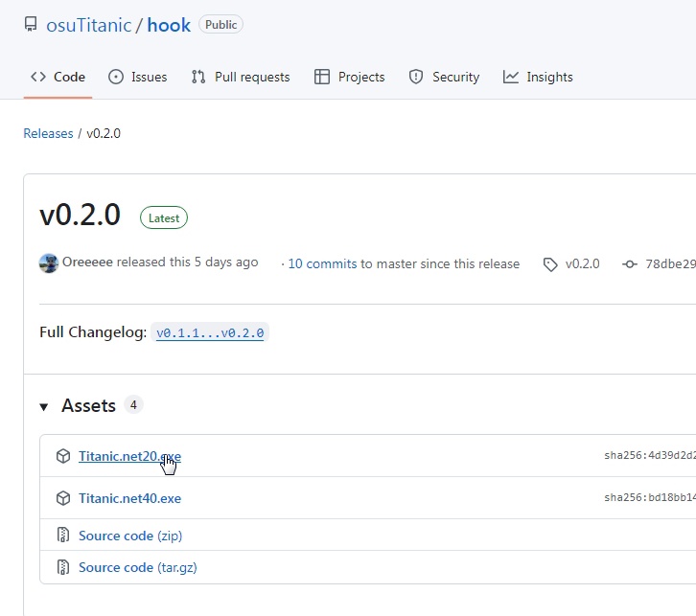This screenshot has height=616, width=696.
Task: Open the Security tab
Action: pyautogui.click(x=444, y=77)
